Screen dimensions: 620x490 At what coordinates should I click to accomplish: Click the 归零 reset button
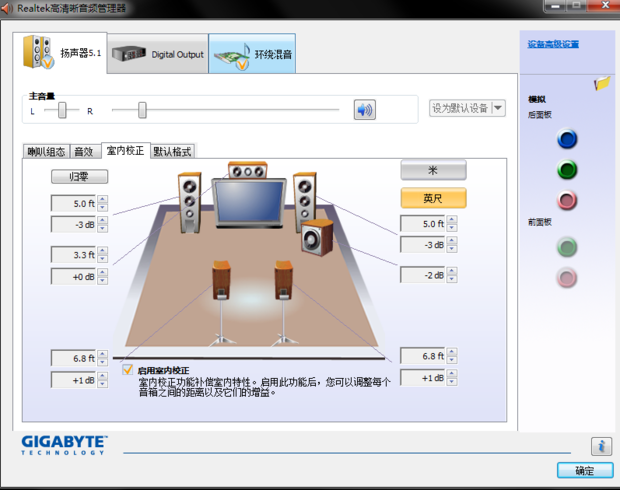79,176
